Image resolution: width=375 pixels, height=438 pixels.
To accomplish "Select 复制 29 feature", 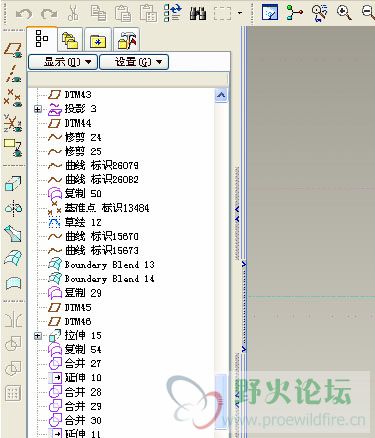I will [x=83, y=293].
